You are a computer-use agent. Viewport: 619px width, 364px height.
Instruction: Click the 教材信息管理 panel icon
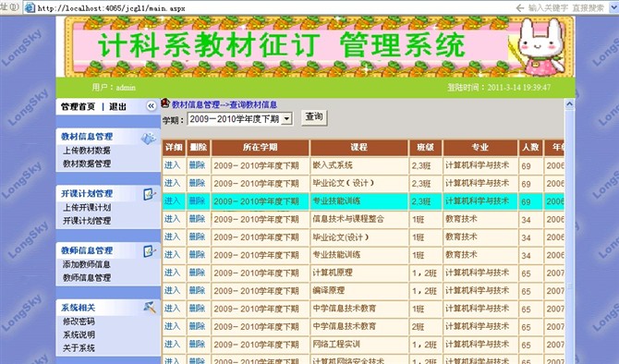coord(149,138)
